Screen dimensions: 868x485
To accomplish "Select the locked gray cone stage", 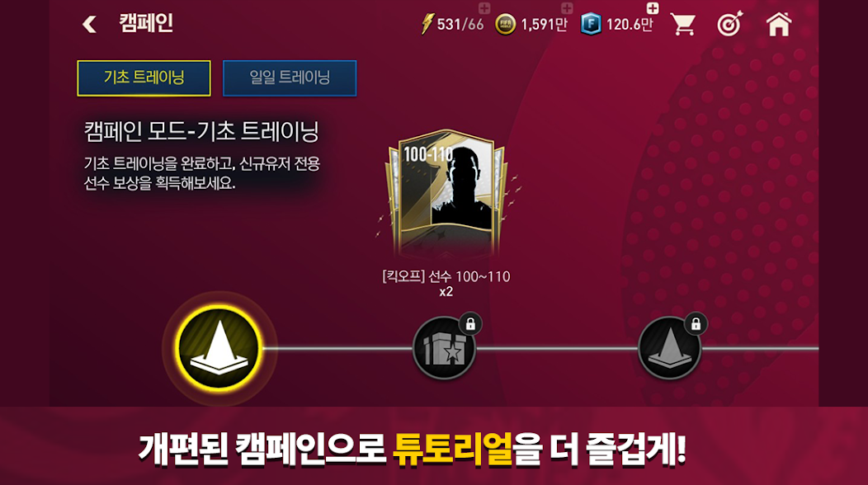I will (669, 348).
